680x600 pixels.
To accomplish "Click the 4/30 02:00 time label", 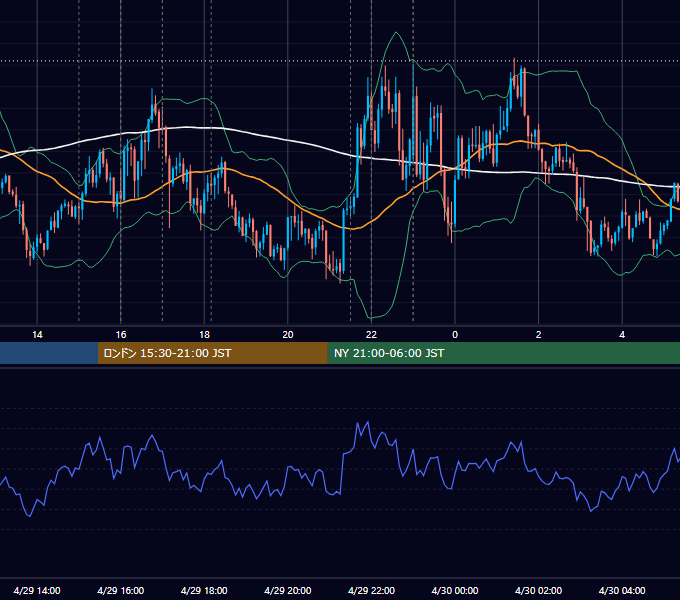I will coord(538,590).
